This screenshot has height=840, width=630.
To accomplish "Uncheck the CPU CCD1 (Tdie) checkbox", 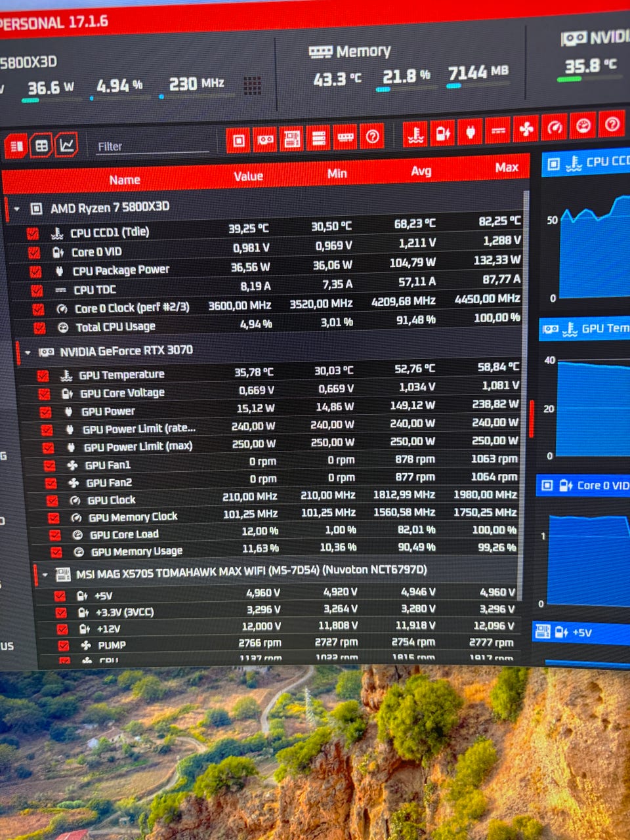I will 33,234.
